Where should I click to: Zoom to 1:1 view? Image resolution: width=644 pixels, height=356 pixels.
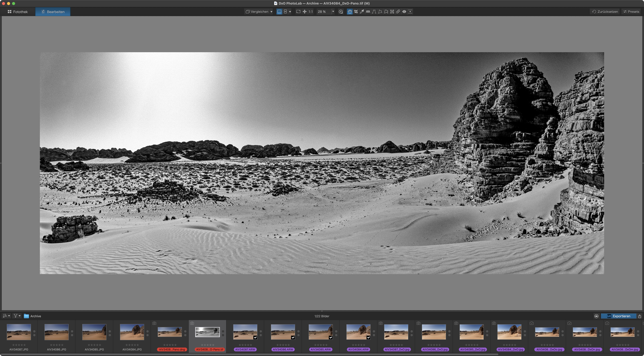(x=311, y=11)
